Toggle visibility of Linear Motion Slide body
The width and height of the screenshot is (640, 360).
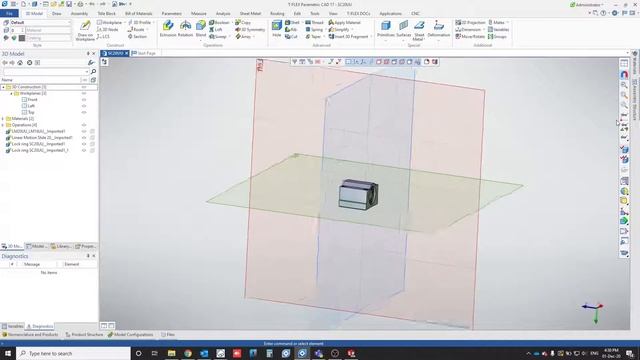tap(84, 138)
